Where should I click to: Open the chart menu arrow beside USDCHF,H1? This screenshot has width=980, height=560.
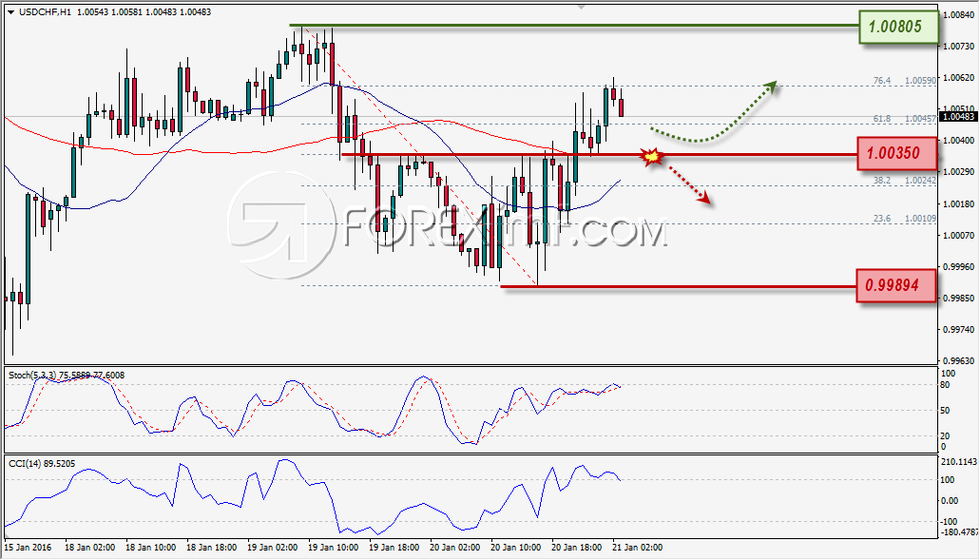[x=10, y=11]
